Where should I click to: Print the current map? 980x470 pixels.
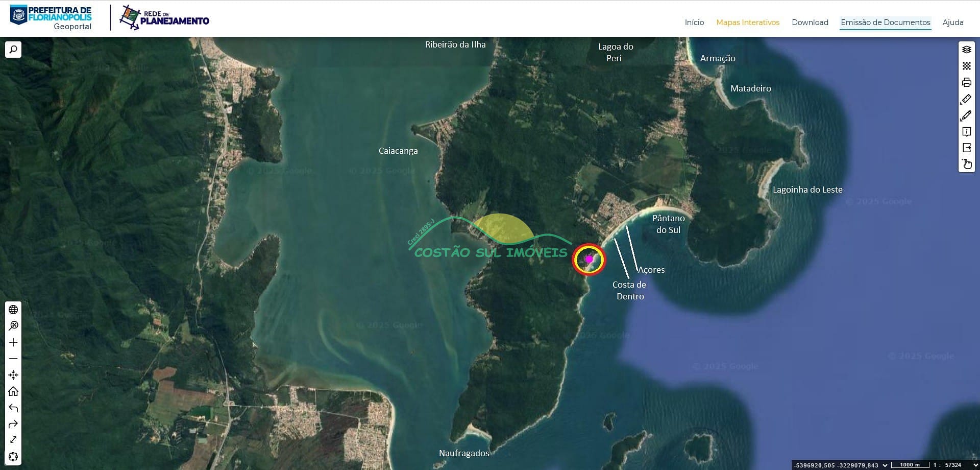[x=966, y=82]
